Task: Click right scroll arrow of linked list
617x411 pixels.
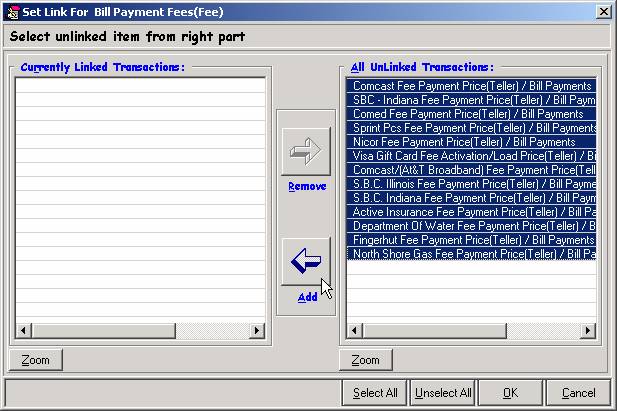Action: pos(257,330)
